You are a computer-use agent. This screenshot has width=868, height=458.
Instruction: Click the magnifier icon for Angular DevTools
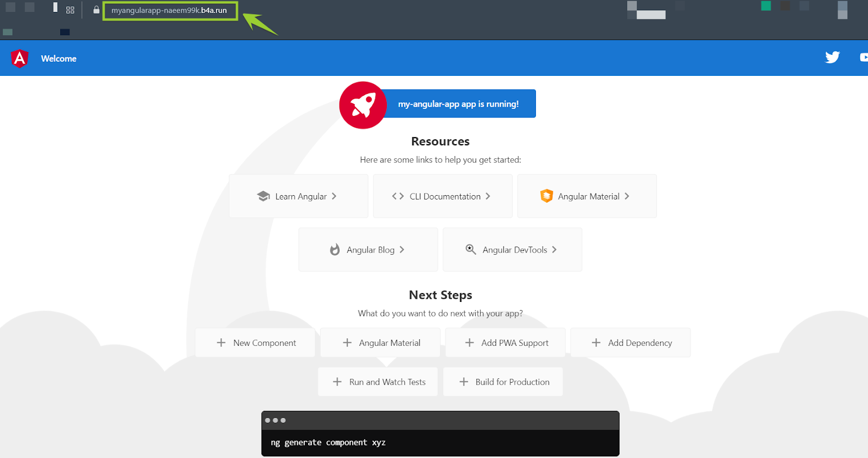tap(471, 249)
